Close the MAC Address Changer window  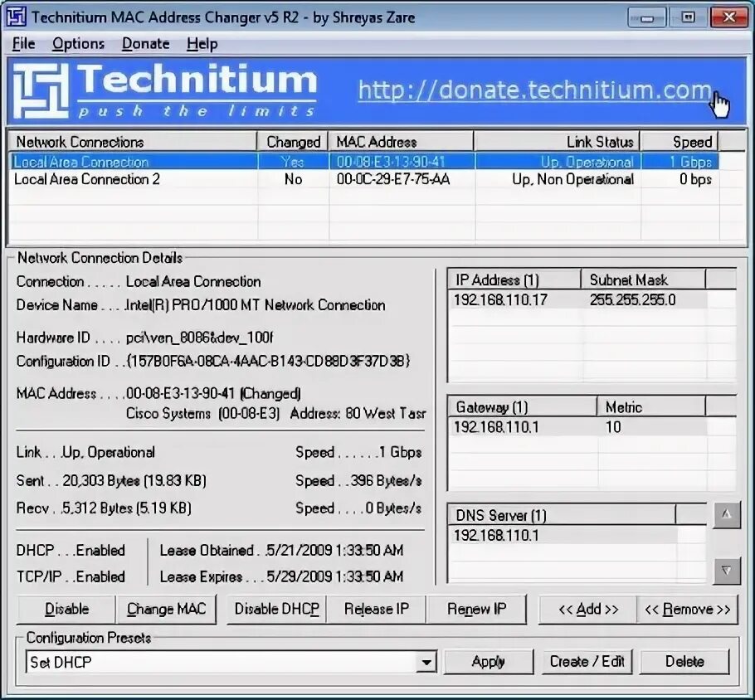(x=729, y=17)
